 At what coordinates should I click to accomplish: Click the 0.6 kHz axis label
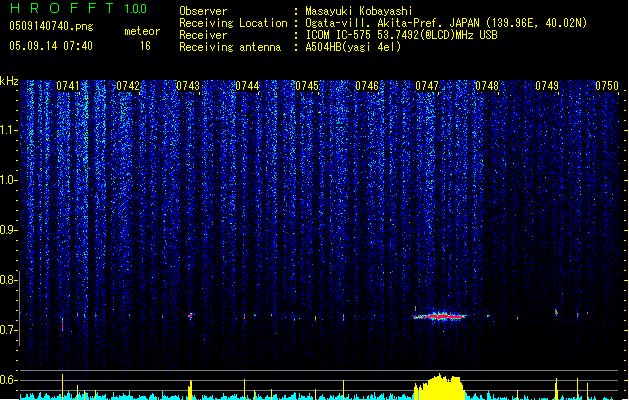9,380
